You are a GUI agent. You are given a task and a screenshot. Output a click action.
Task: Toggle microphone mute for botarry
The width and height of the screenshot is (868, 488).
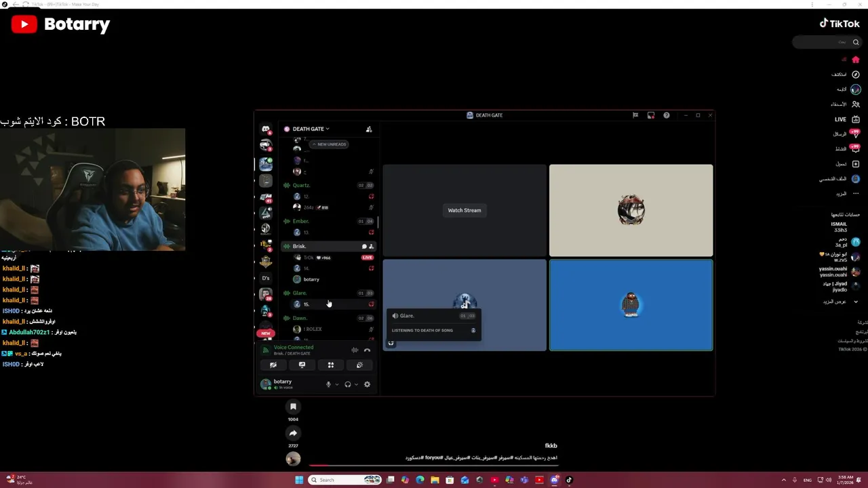(x=328, y=384)
